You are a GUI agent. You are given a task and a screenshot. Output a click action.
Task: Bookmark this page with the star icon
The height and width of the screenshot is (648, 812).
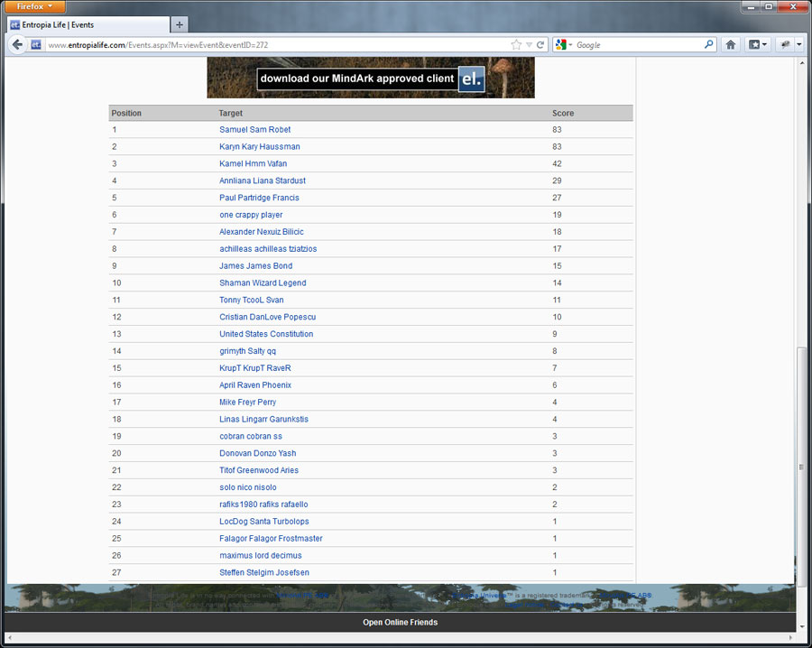point(516,45)
